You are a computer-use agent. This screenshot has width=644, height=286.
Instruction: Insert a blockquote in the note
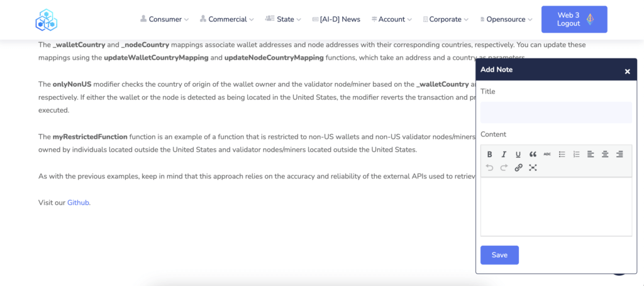pos(533,154)
